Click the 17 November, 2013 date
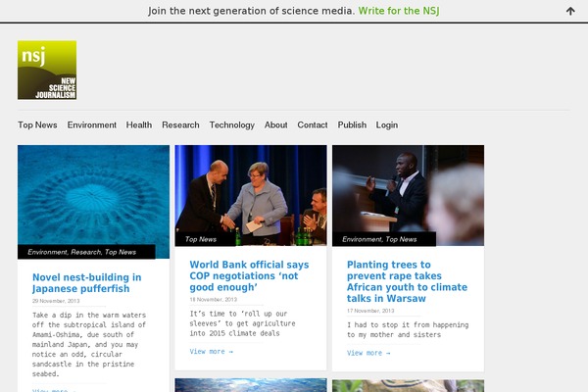 [x=370, y=311]
